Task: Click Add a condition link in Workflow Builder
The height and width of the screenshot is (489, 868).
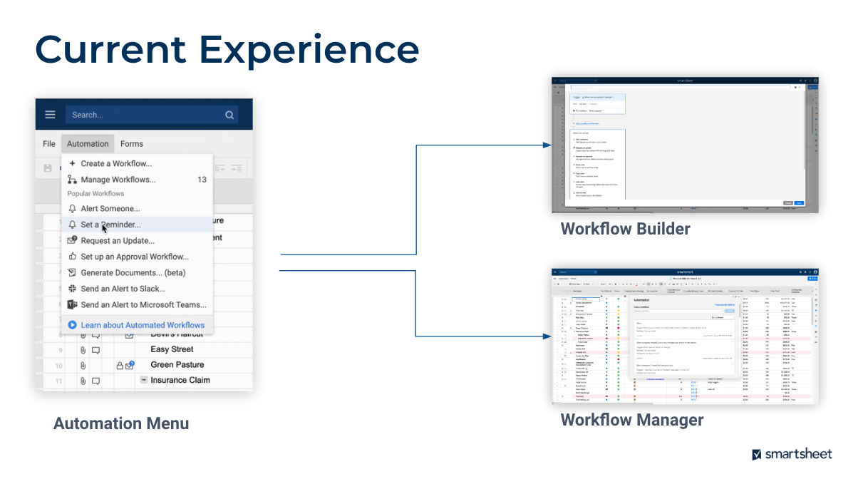Action: coord(587,123)
